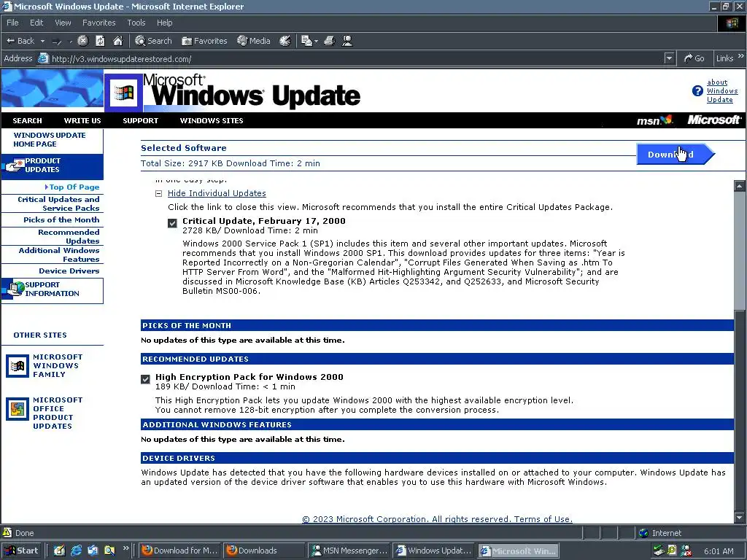This screenshot has height=560, width=747.
Task: Open the View menu
Action: coord(63,23)
